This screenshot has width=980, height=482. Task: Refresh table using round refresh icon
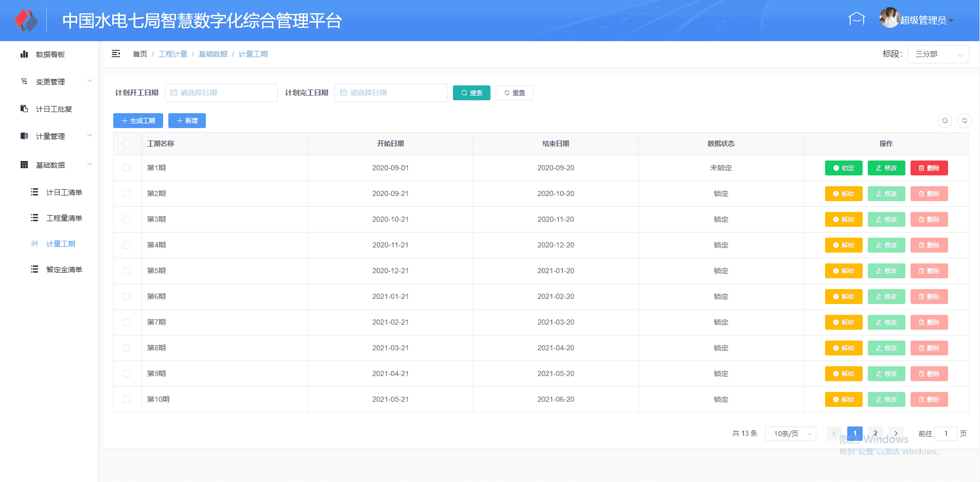[964, 121]
